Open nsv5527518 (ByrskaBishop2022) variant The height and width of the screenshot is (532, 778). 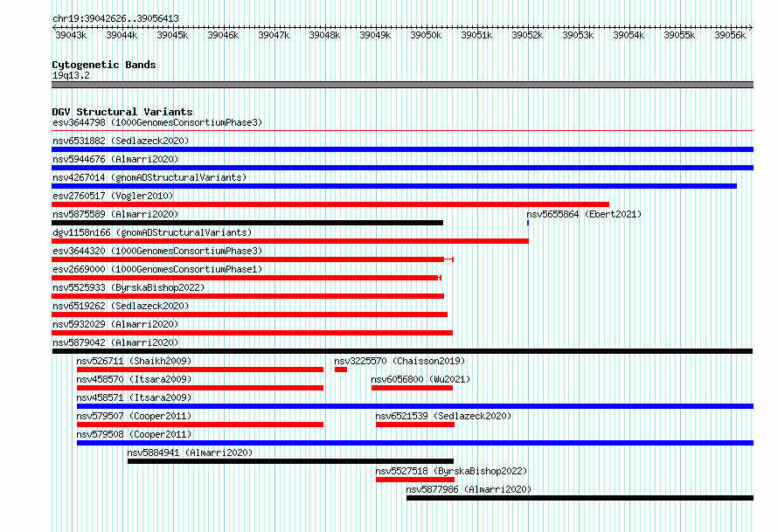coord(451,471)
